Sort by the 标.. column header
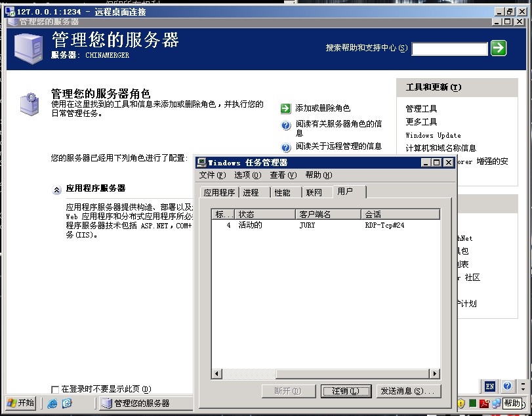Viewport: 532px width, 416px height. tap(223, 215)
